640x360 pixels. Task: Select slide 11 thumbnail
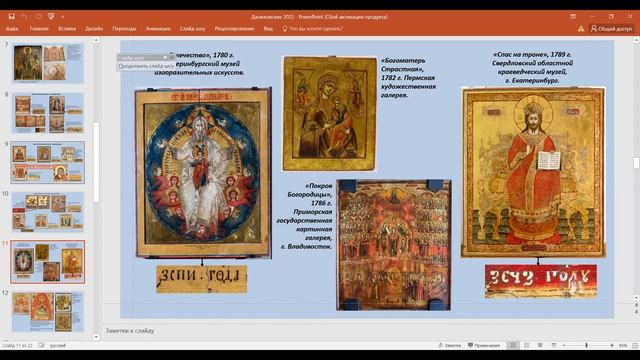pyautogui.click(x=48, y=262)
